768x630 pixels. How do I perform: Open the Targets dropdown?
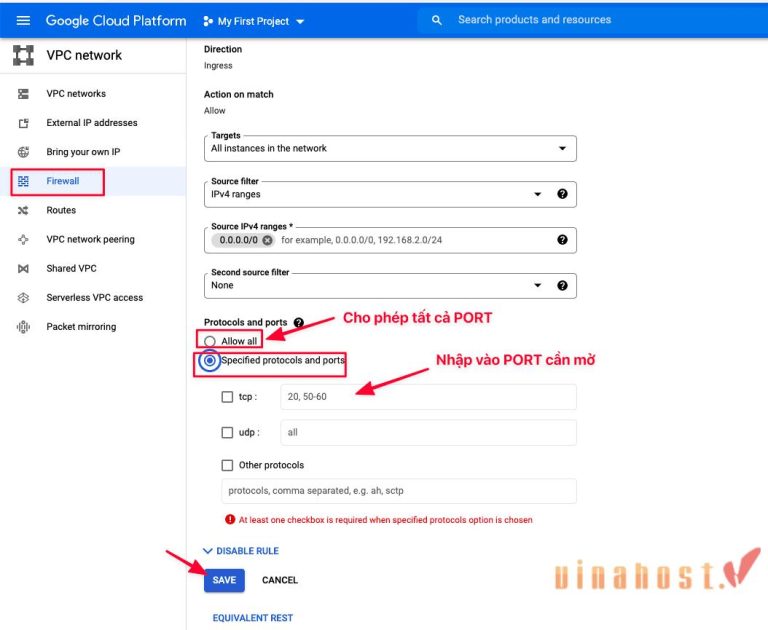pyautogui.click(x=390, y=148)
